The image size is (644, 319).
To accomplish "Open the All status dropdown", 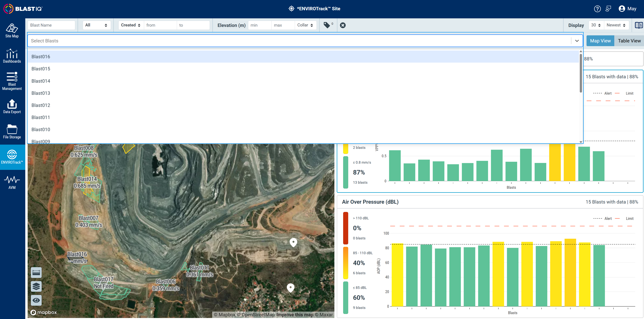I will (x=97, y=25).
